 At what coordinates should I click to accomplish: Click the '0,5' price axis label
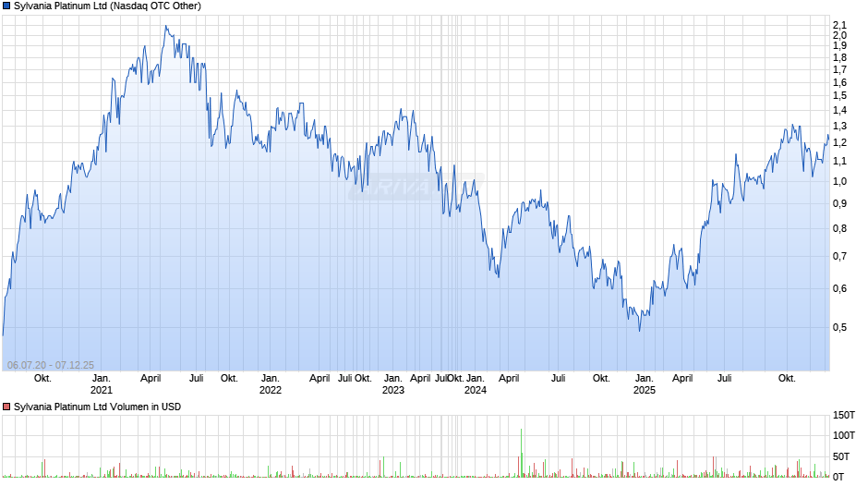point(839,327)
